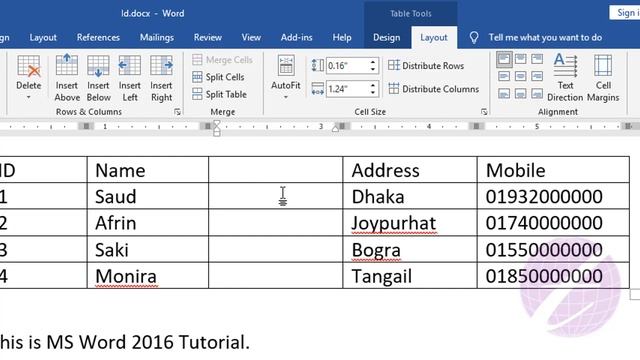
Task: Click the Address header cell
Action: click(x=410, y=170)
